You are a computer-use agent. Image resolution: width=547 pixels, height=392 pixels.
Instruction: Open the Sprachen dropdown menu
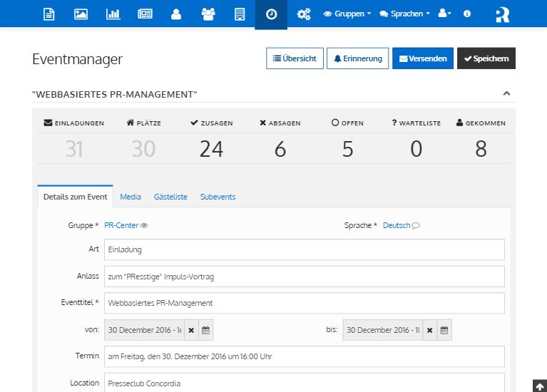(x=404, y=14)
